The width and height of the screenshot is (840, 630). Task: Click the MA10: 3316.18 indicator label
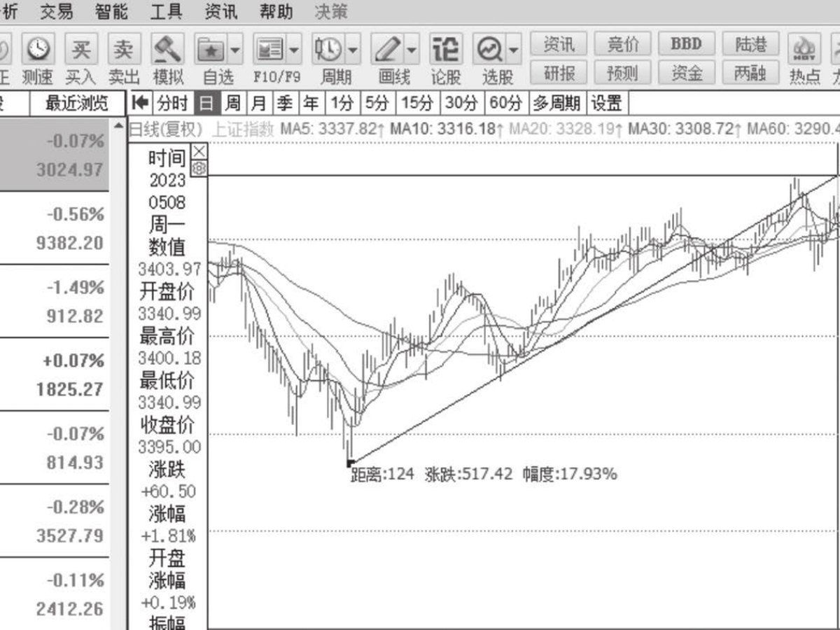(447, 129)
